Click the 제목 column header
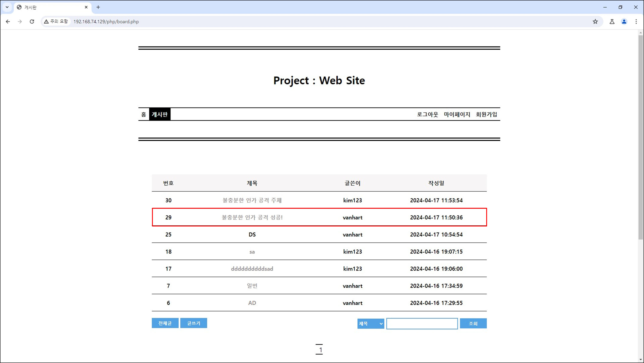The height and width of the screenshot is (363, 644). [252, 183]
